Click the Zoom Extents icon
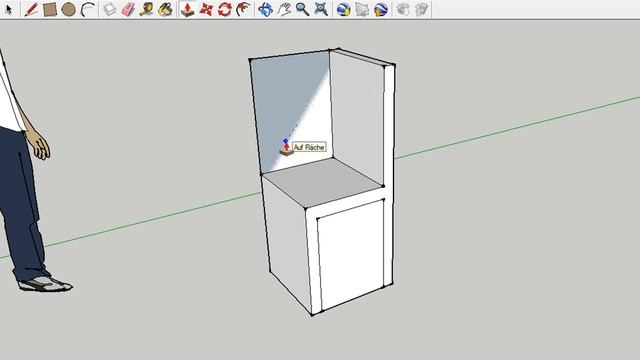640x360 pixels. click(x=321, y=9)
